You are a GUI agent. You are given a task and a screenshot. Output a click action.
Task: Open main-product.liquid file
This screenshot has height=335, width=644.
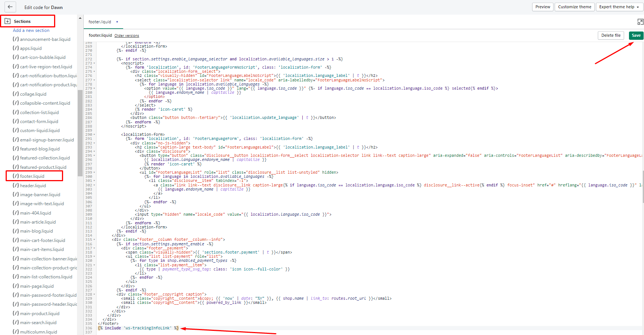[x=40, y=314]
